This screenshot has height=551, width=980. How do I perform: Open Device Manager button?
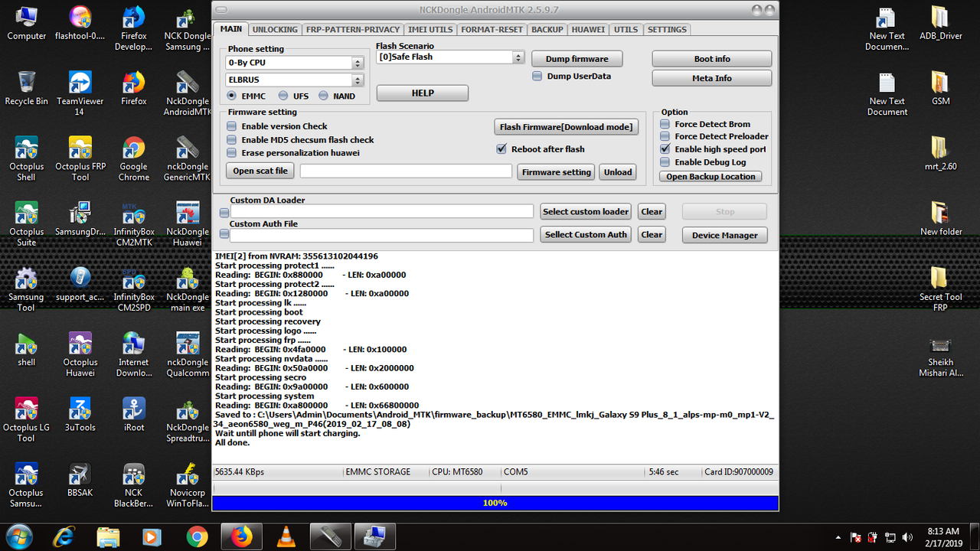coord(724,235)
